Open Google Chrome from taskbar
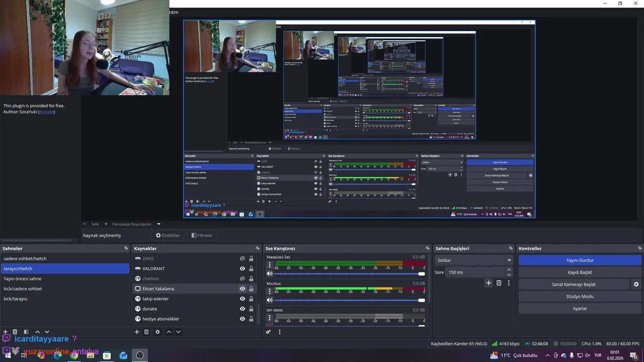 point(74,355)
